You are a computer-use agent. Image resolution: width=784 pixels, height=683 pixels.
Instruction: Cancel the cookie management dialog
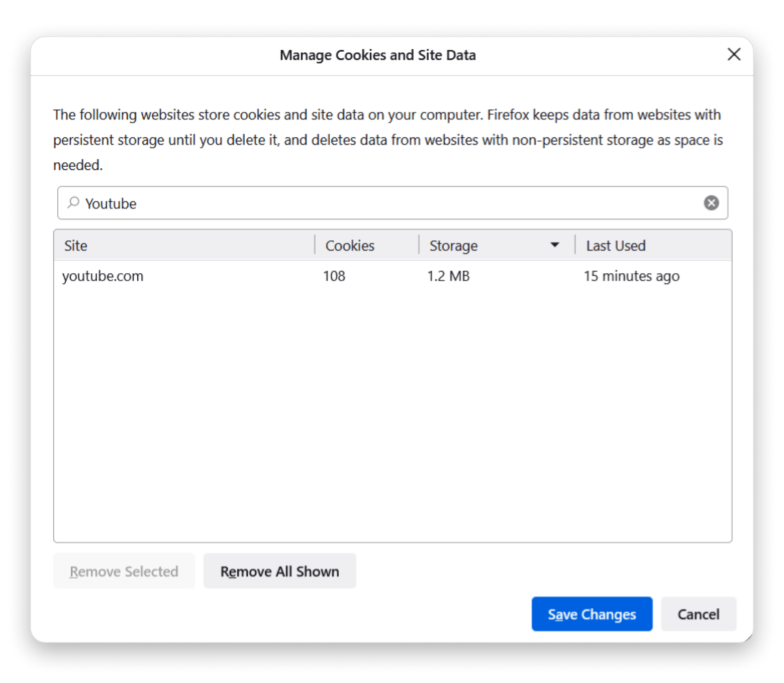(699, 614)
